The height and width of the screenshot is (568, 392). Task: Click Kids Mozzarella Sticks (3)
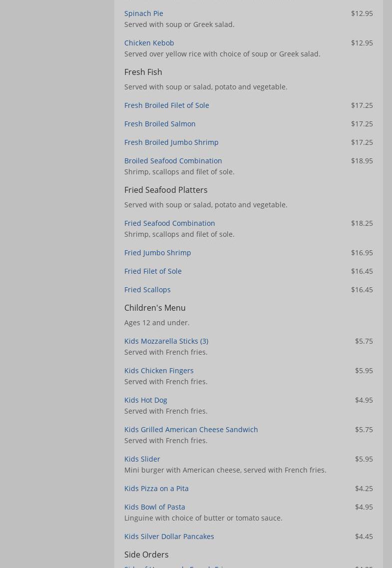(166, 341)
